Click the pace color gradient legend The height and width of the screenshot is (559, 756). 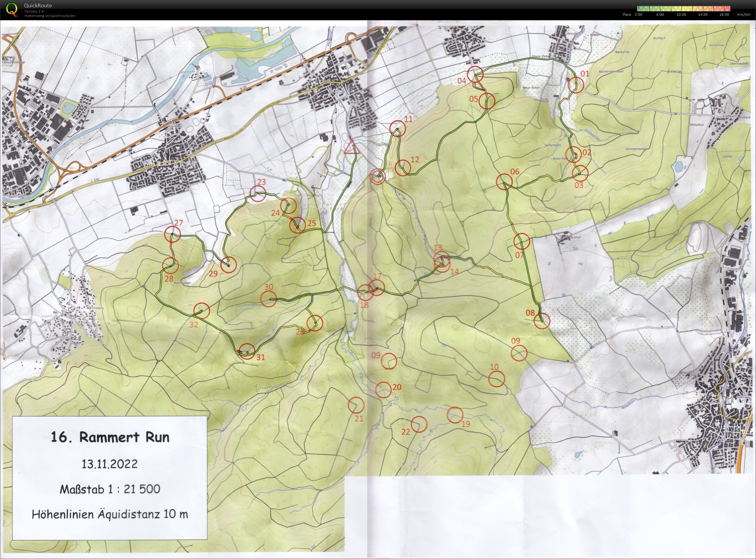pyautogui.click(x=683, y=8)
